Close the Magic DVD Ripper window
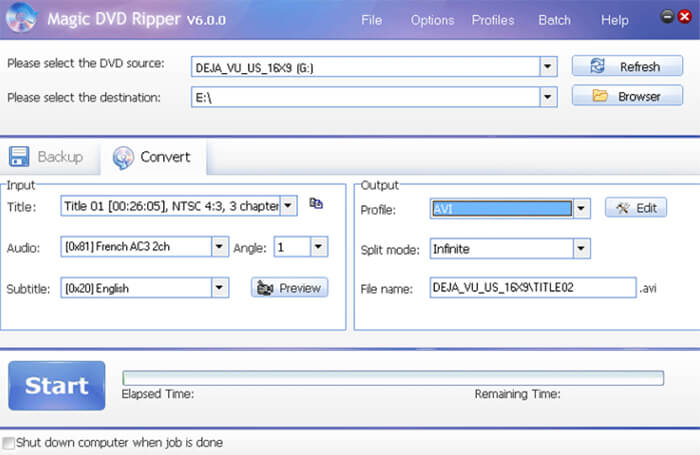The image size is (700, 455). pyautogui.click(x=684, y=17)
